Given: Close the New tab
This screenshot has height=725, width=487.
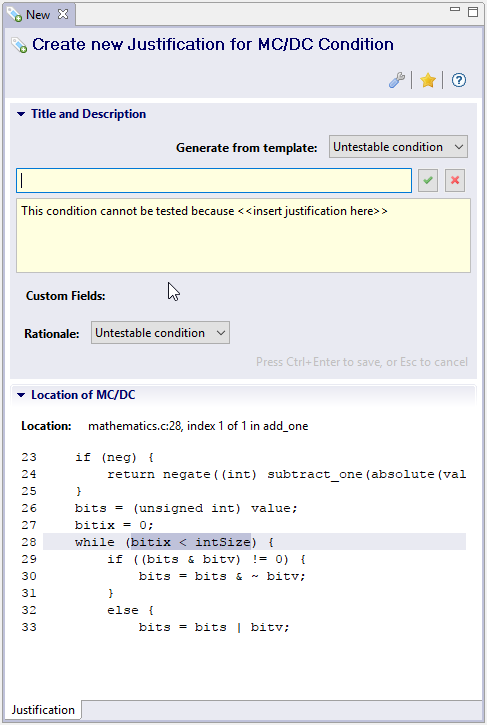Looking at the screenshot, I should coord(63,14).
